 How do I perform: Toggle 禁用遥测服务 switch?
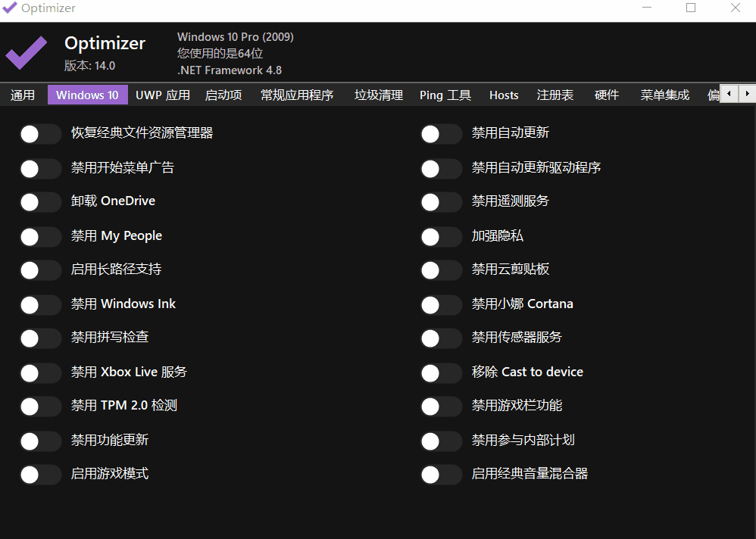pyautogui.click(x=441, y=202)
